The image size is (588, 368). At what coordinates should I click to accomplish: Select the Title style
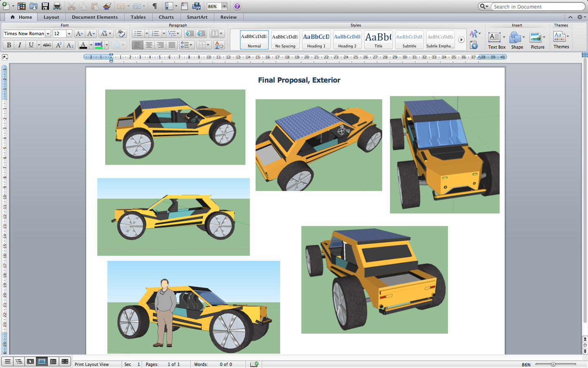pos(378,40)
